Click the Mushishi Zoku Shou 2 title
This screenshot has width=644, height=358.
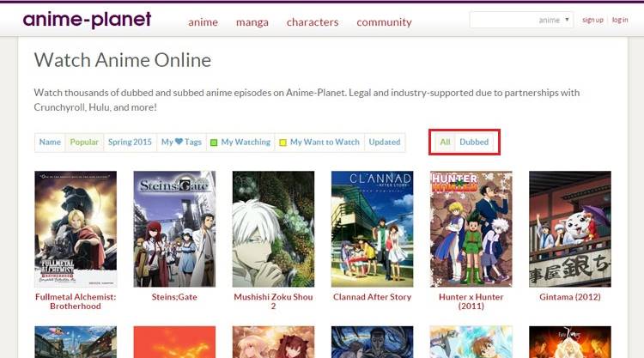[273, 301]
